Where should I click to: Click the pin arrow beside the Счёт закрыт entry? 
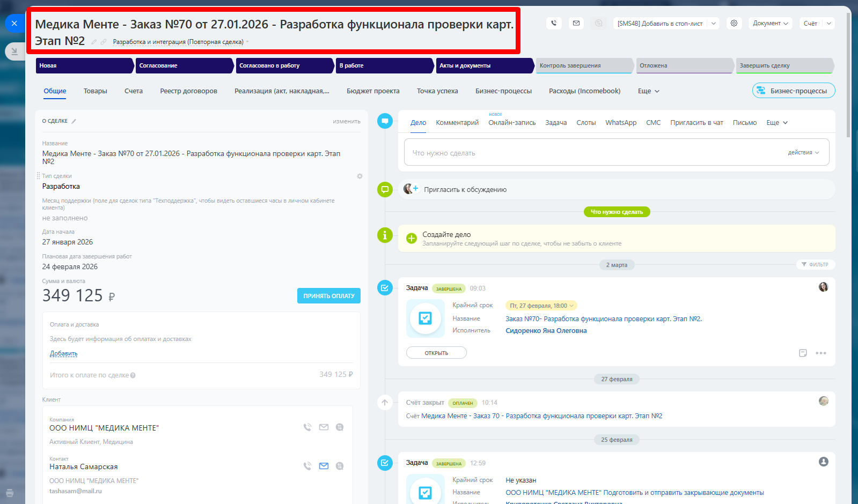click(x=385, y=403)
